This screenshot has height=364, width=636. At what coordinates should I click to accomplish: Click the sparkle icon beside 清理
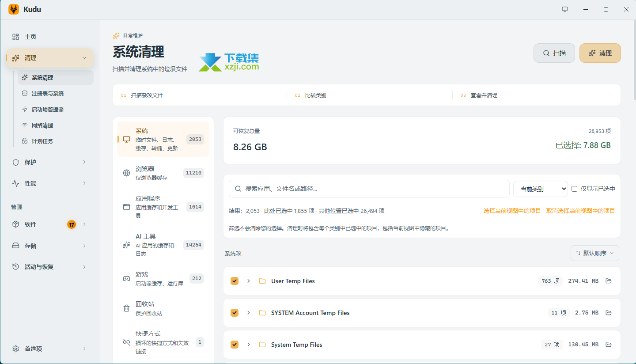[x=16, y=58]
